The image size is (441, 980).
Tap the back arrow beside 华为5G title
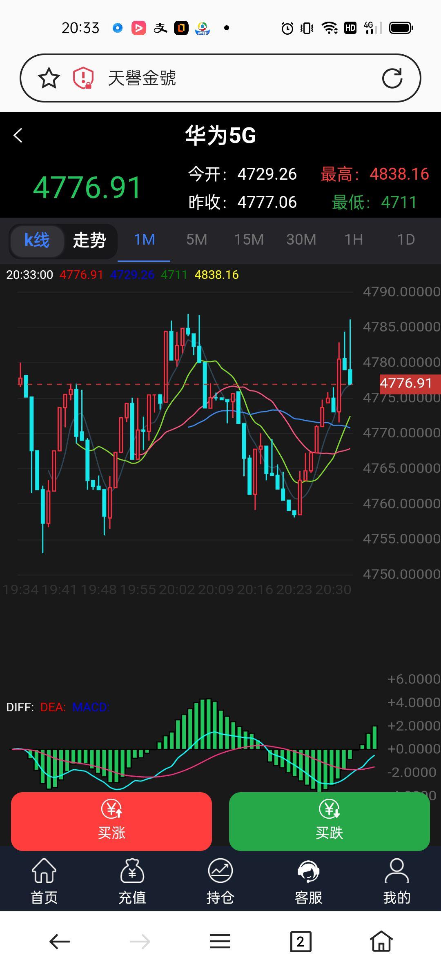coord(18,136)
